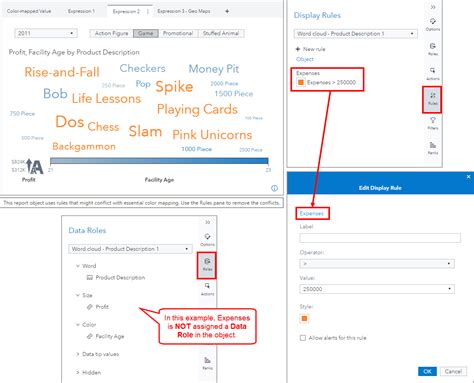
Task: Open Data Roles object selector dropdown
Action: (130, 249)
